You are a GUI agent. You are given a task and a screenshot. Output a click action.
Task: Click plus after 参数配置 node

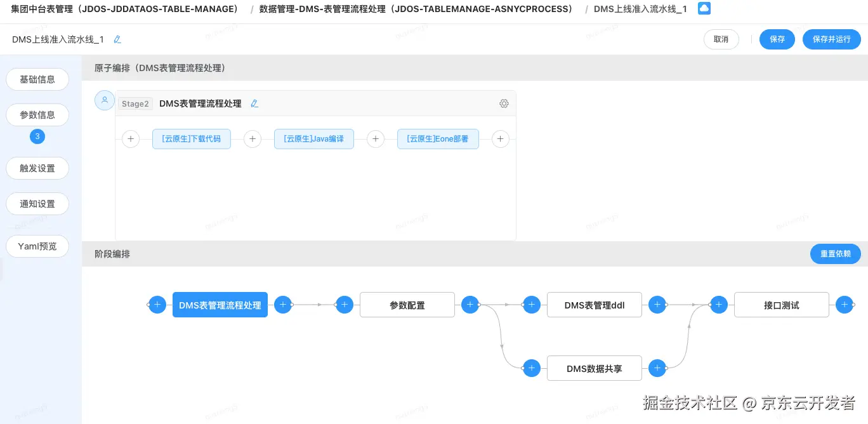470,305
